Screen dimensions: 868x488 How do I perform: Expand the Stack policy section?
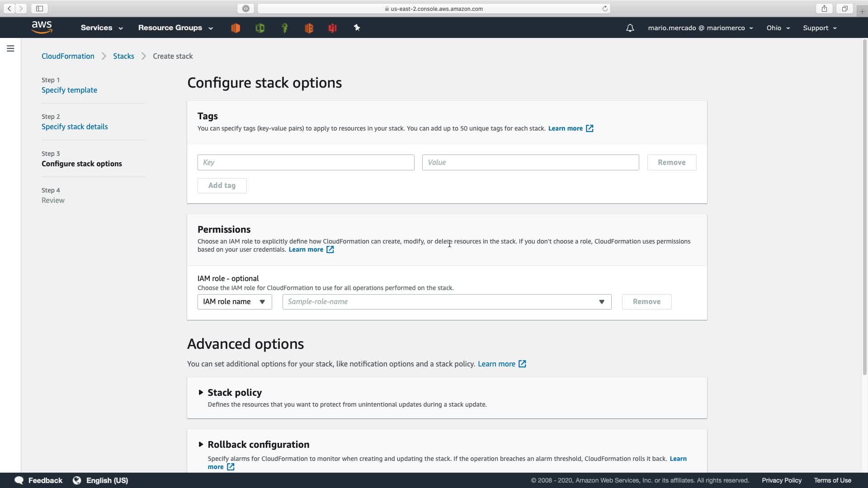pos(201,392)
